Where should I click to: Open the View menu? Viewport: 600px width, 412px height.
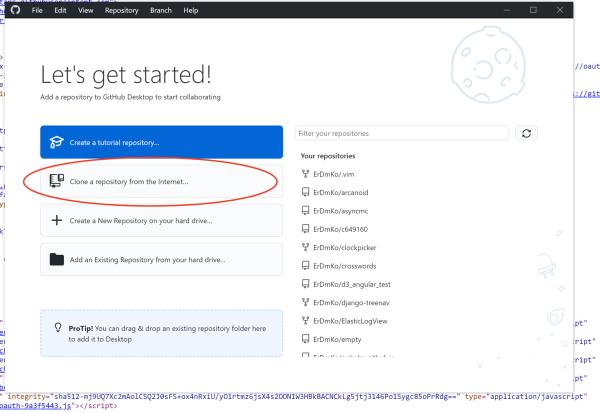tap(86, 10)
